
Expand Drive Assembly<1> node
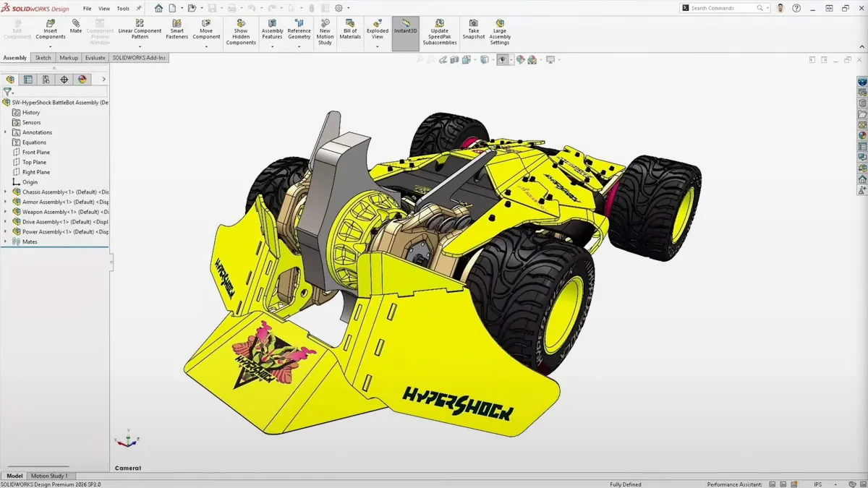tap(6, 222)
